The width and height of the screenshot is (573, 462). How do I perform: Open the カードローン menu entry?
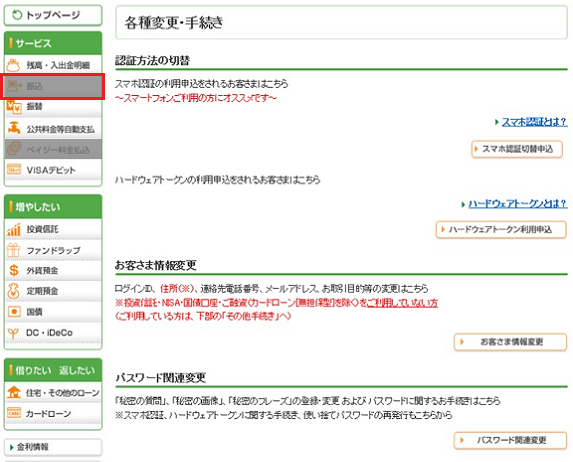(x=53, y=413)
